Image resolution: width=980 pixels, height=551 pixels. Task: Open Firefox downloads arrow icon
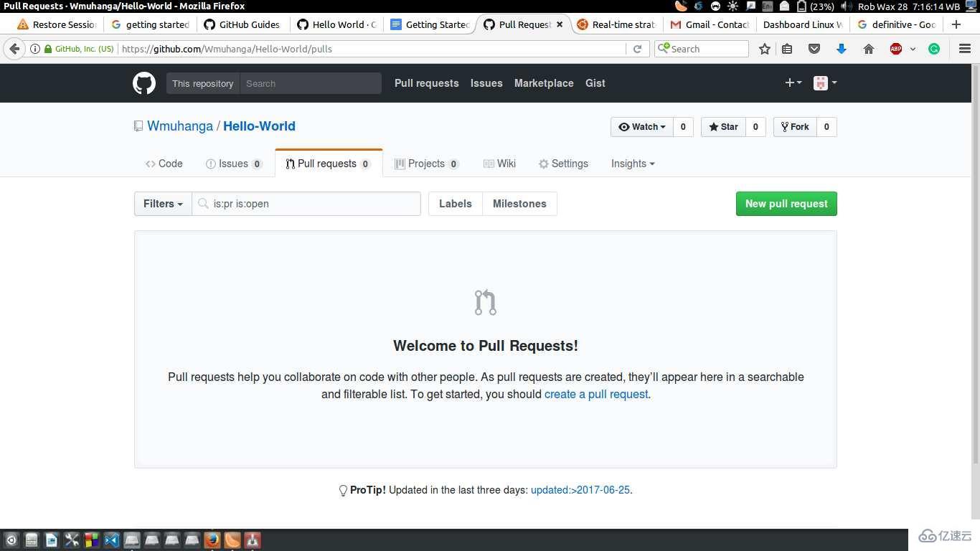click(842, 49)
